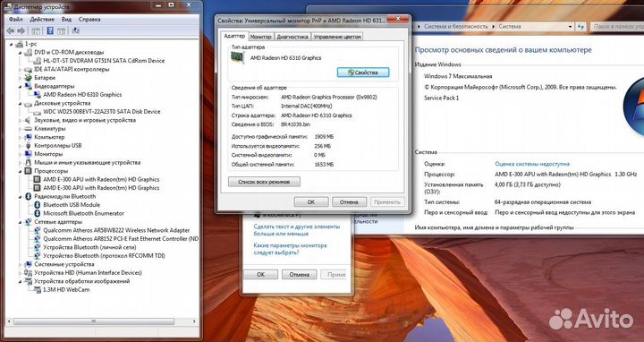Click OK in adapter properties dialog
Screen dimensions: 644x342
click(x=311, y=201)
